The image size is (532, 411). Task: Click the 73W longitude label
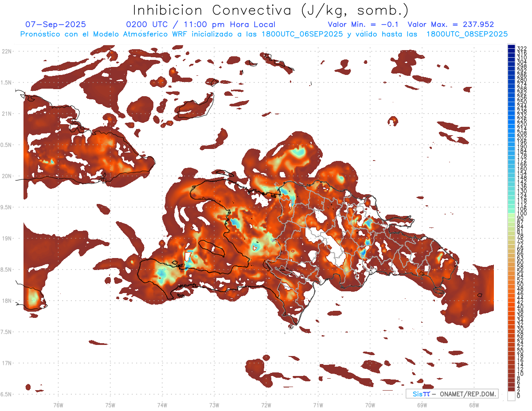[214, 405]
